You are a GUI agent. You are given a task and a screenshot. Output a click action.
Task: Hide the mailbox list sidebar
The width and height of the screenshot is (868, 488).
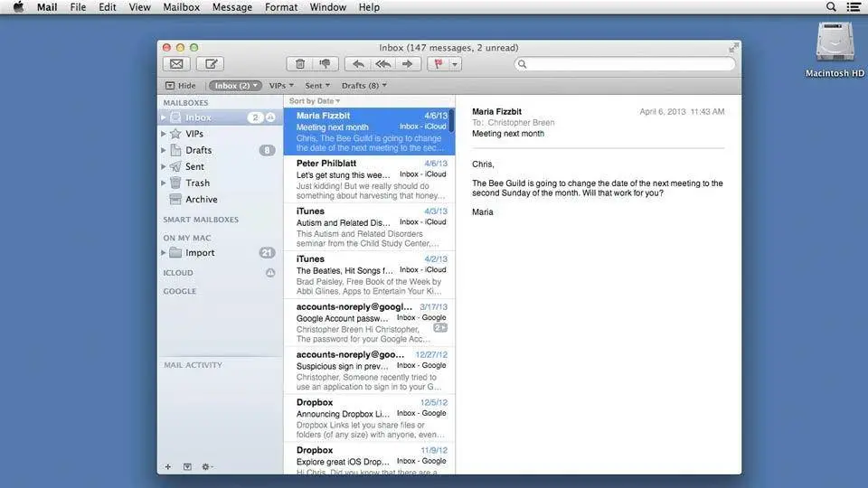(x=181, y=86)
